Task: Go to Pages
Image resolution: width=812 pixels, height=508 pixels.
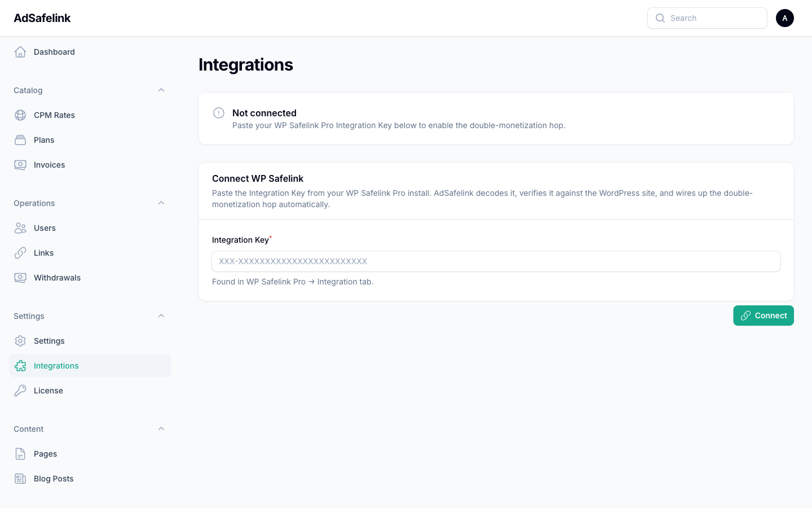Action: 90,454
